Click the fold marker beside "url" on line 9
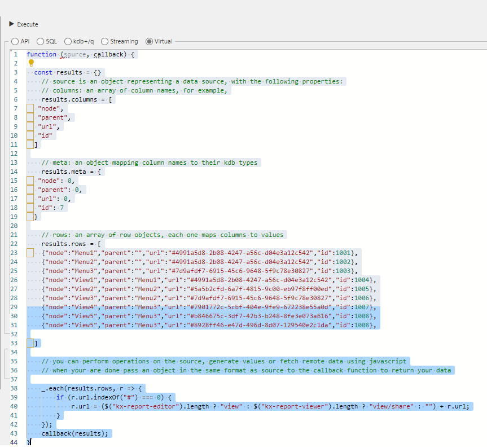 [30, 126]
